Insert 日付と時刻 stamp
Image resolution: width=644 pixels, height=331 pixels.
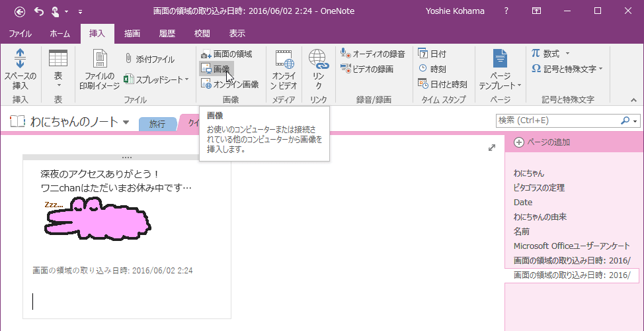pos(442,84)
